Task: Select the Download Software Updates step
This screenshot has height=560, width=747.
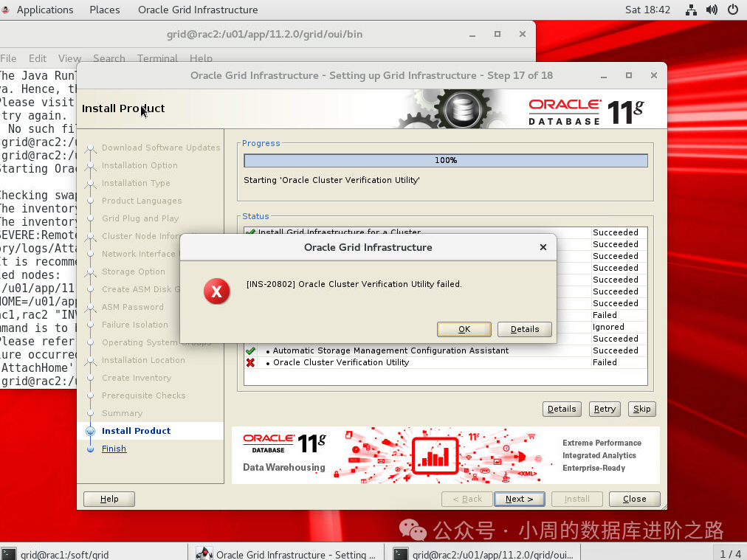Action: click(161, 148)
